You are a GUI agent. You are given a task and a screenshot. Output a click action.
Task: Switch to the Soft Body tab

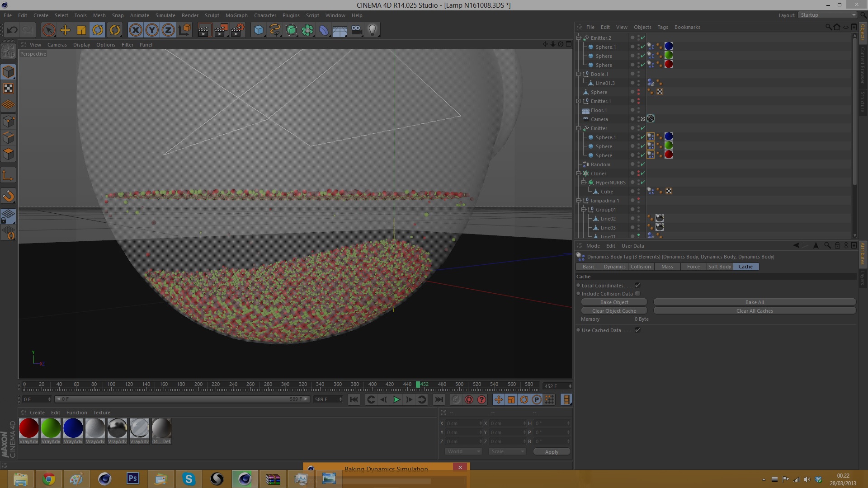click(719, 267)
